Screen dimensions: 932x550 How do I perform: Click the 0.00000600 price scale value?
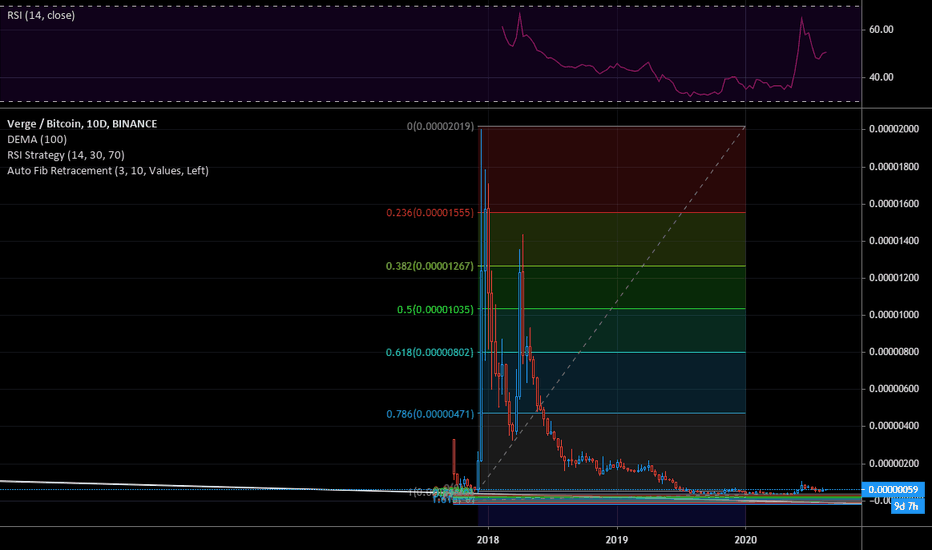click(x=893, y=388)
